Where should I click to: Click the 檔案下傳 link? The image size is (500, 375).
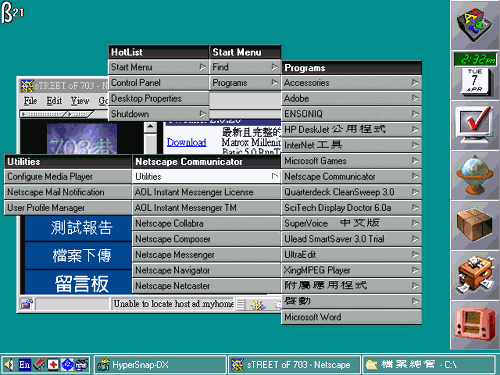point(82,256)
